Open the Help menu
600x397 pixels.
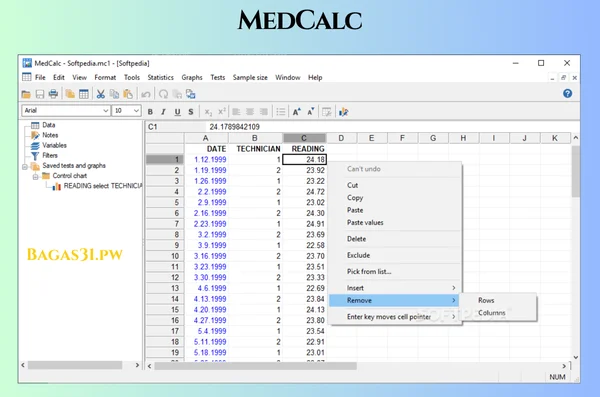[315, 77]
